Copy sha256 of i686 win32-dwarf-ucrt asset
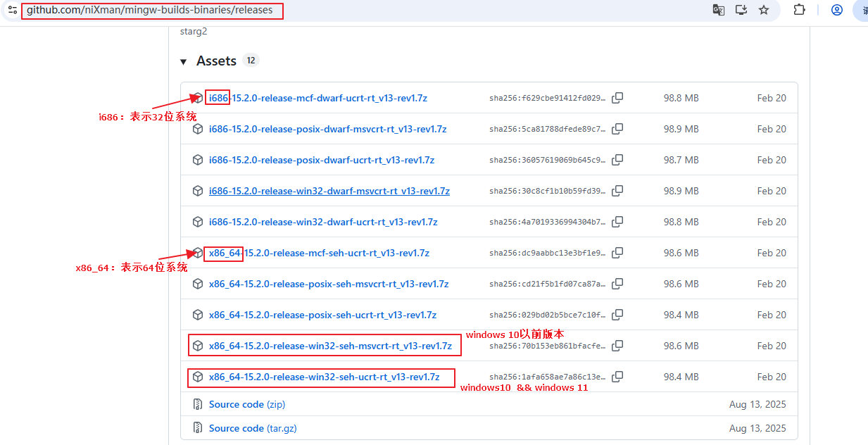The width and height of the screenshot is (868, 445). tap(617, 222)
